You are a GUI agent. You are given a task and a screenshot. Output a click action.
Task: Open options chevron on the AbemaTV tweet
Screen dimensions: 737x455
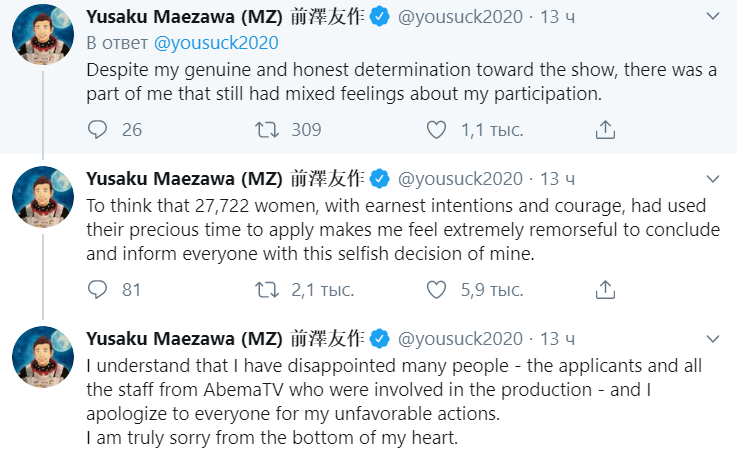pos(712,338)
